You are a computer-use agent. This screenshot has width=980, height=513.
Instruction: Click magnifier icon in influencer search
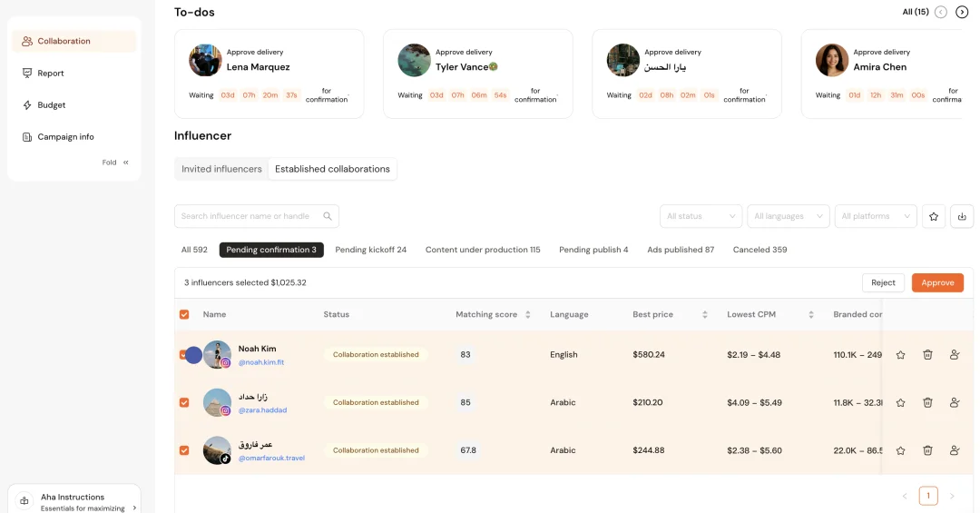[328, 216]
